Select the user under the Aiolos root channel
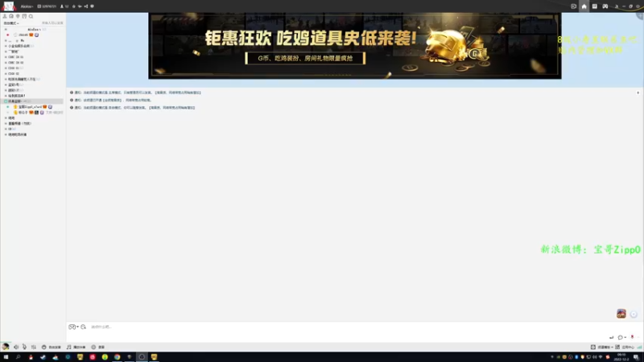 click(x=27, y=35)
